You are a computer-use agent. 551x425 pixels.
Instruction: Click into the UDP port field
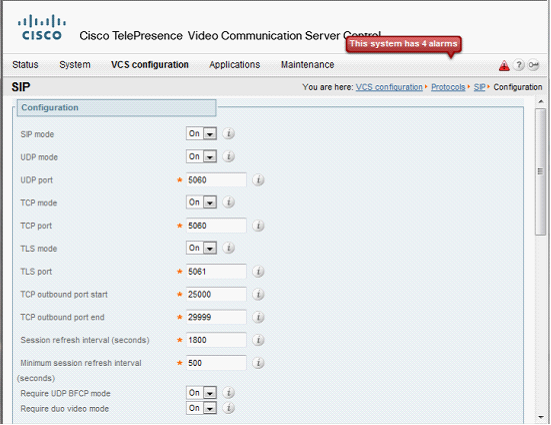pyautogui.click(x=216, y=180)
